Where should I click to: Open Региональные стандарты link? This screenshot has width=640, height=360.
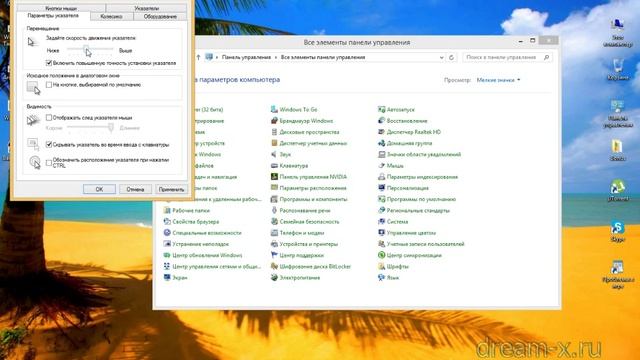[x=418, y=211]
